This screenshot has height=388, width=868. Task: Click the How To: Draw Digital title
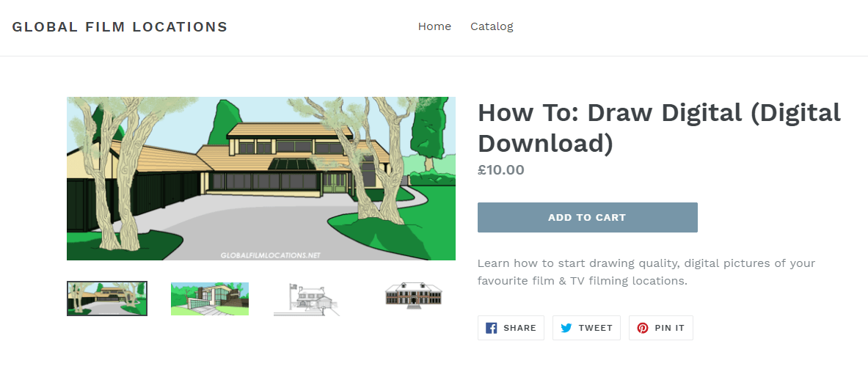pos(658,128)
